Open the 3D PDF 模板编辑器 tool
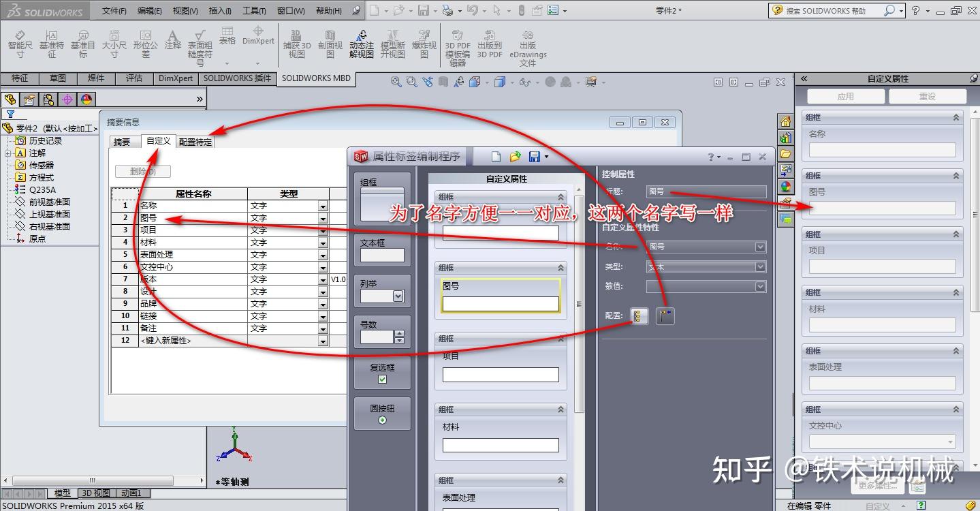 [x=458, y=48]
